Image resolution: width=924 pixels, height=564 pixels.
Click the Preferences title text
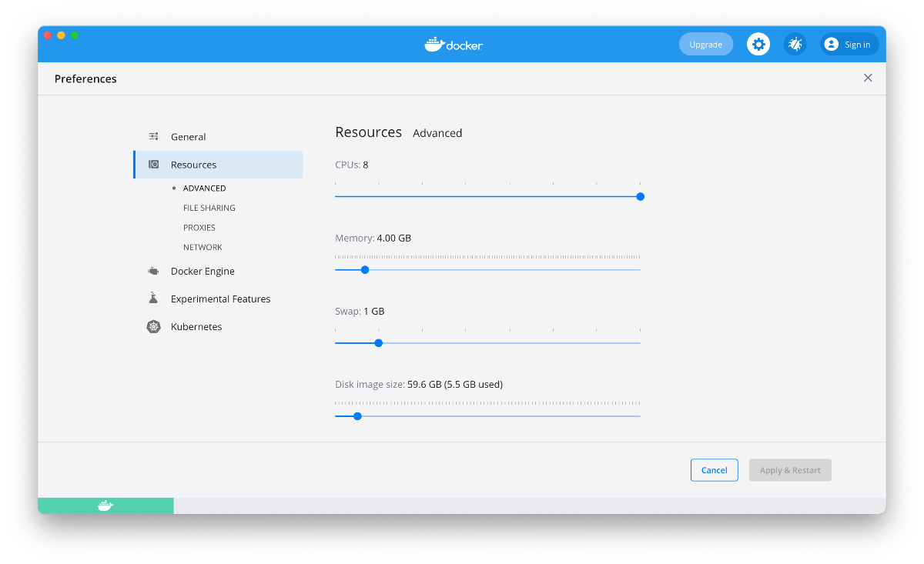(x=85, y=78)
